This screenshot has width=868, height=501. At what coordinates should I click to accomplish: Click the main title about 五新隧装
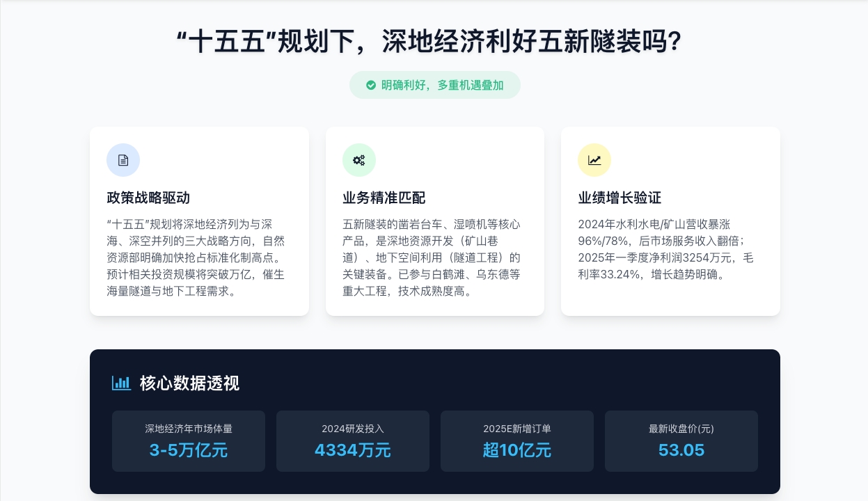click(x=428, y=42)
